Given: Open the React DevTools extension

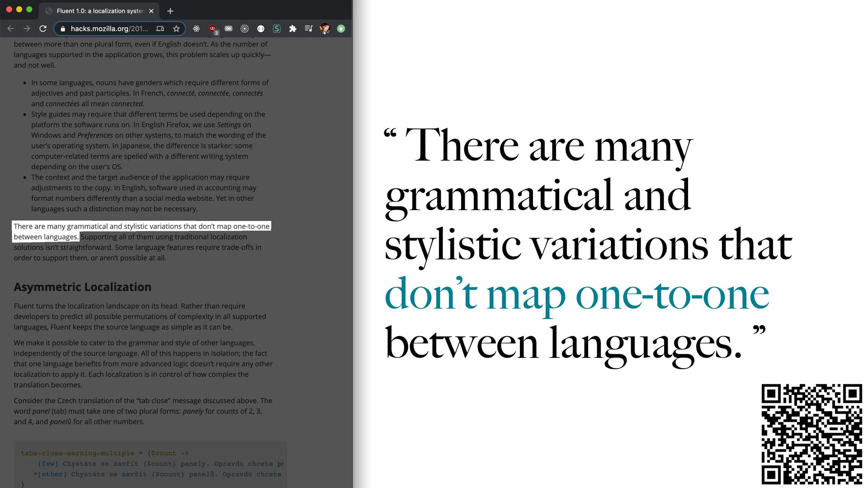Looking at the screenshot, I should (196, 28).
